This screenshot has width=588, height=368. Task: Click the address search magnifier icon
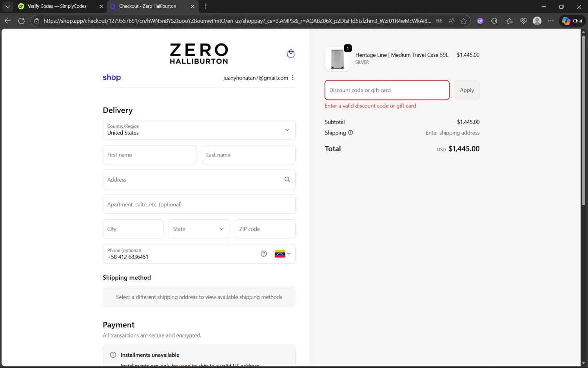pyautogui.click(x=287, y=179)
